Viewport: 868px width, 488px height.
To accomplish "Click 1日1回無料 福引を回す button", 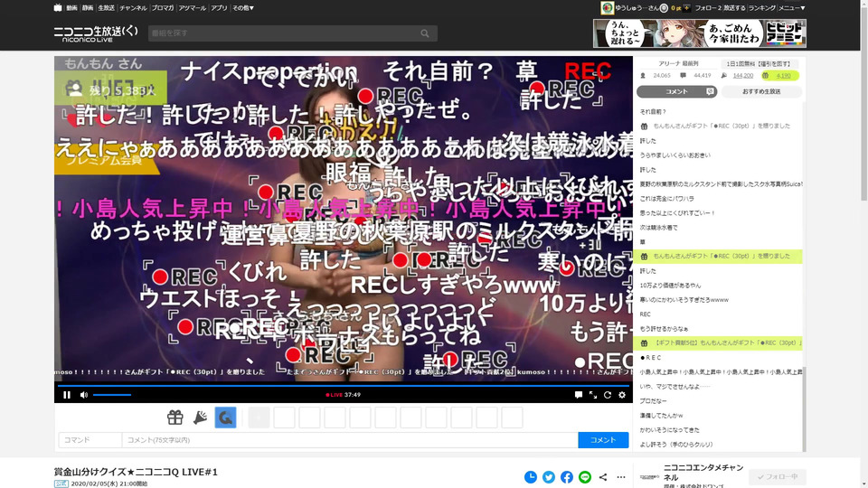I will click(x=759, y=63).
